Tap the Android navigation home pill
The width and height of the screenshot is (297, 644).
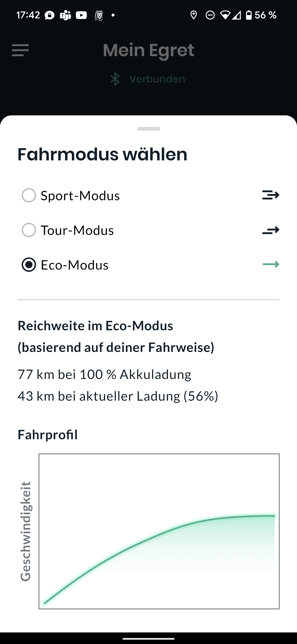[x=148, y=638]
